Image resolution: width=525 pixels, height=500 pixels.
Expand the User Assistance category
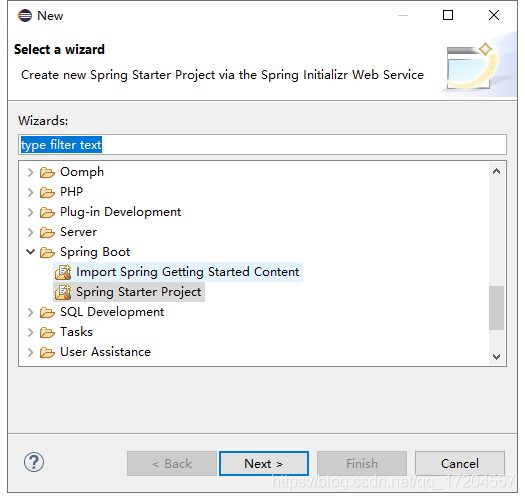coord(30,352)
